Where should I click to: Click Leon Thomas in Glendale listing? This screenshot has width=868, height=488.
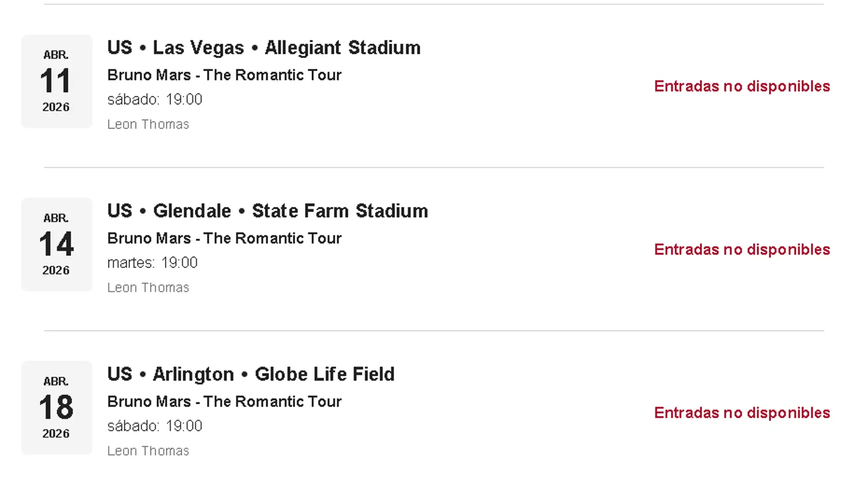tap(148, 288)
